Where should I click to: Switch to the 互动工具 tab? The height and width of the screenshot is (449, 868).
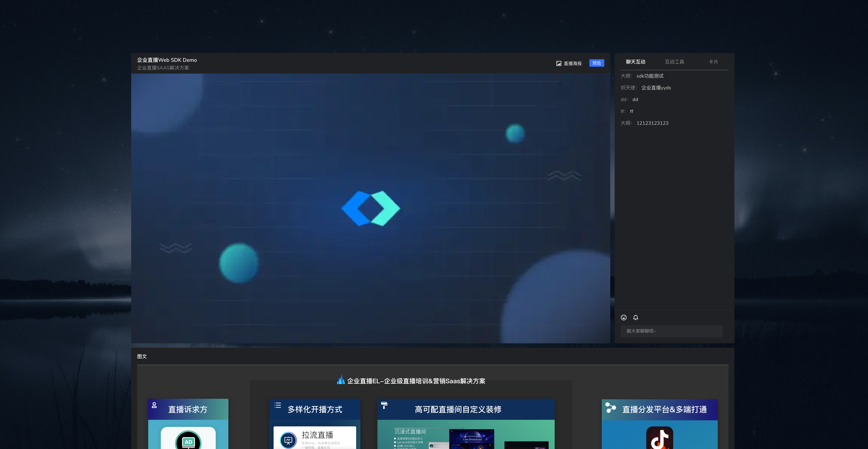674,62
